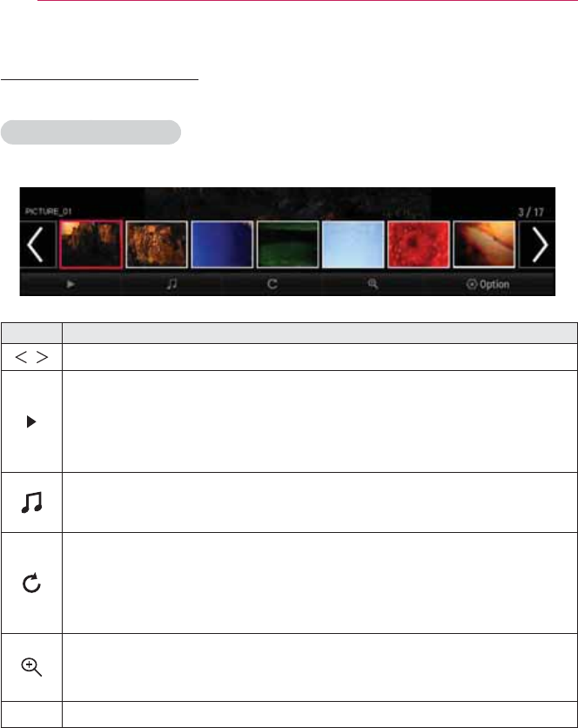Pick the green field thumbnail
Screen dimensions: 578x728
click(x=287, y=245)
